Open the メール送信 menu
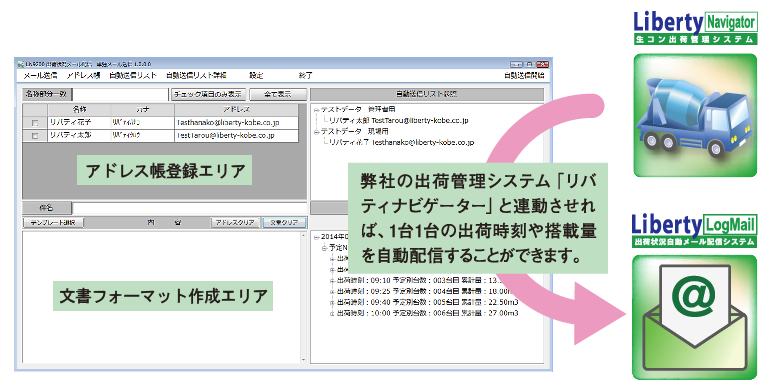The width and height of the screenshot is (770, 390). [x=40, y=76]
